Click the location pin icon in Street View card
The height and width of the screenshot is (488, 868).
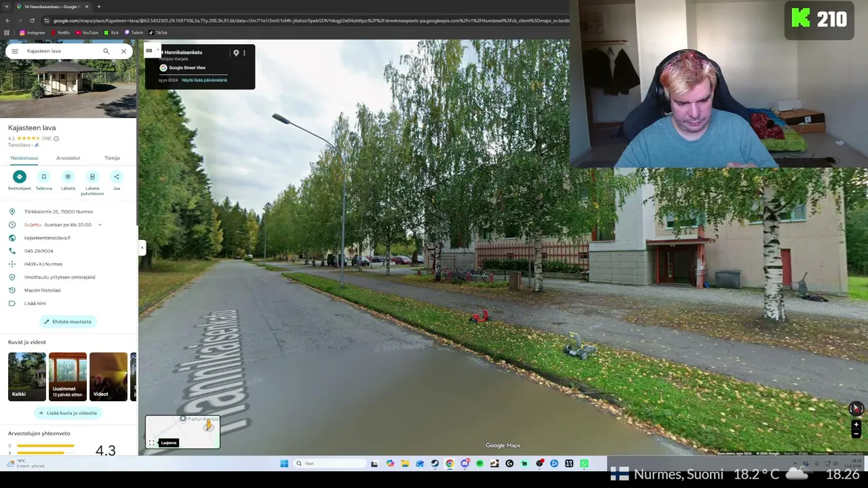[x=236, y=53]
